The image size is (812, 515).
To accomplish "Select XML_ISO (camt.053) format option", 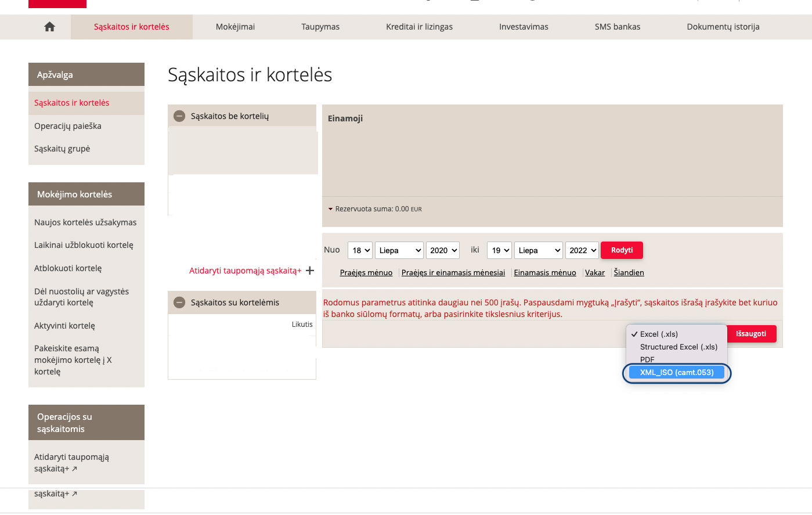I will 676,373.
